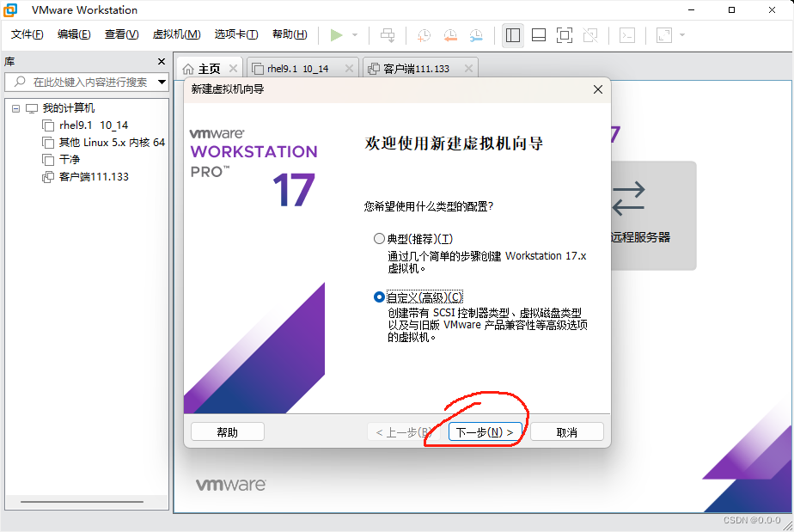
Task: Open stretch display dropdown arrow
Action: 682,35
